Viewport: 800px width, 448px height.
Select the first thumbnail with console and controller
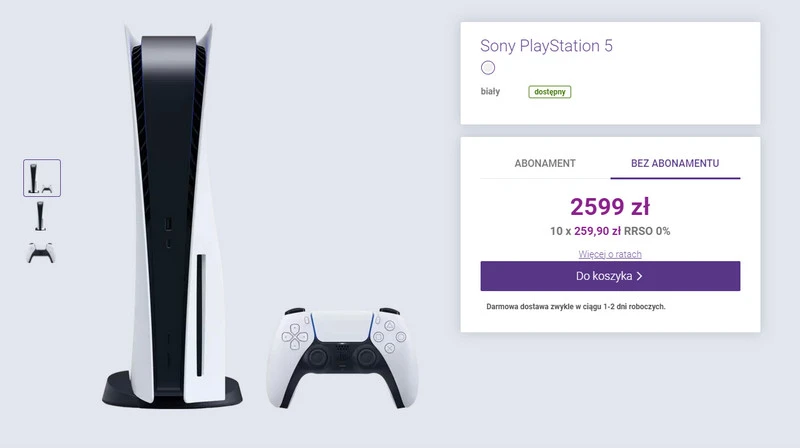(x=42, y=178)
